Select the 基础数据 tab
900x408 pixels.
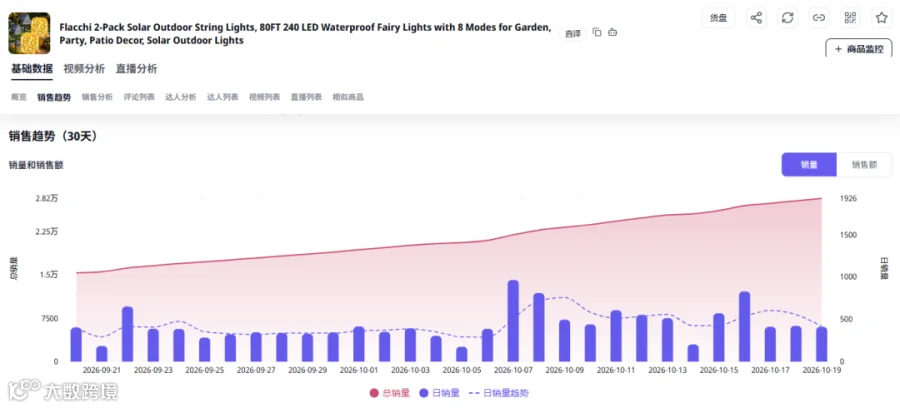[32, 69]
